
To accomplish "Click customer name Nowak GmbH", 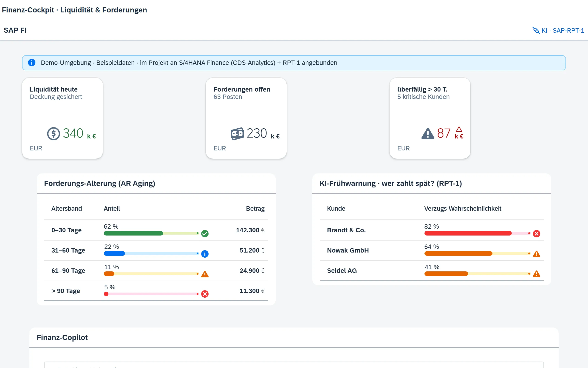I will tap(348, 250).
